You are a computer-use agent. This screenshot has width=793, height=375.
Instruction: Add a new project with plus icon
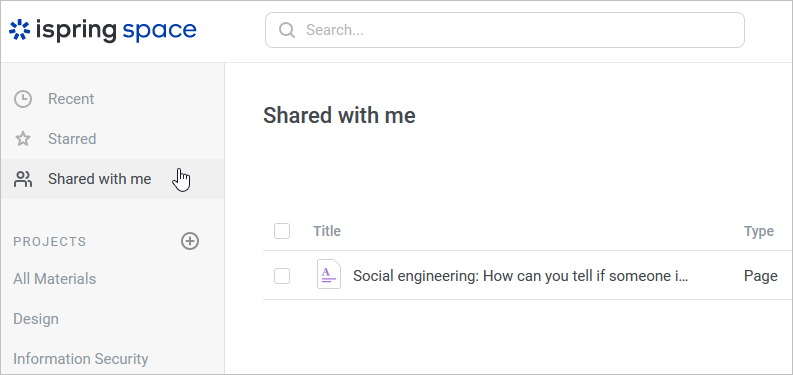(190, 241)
